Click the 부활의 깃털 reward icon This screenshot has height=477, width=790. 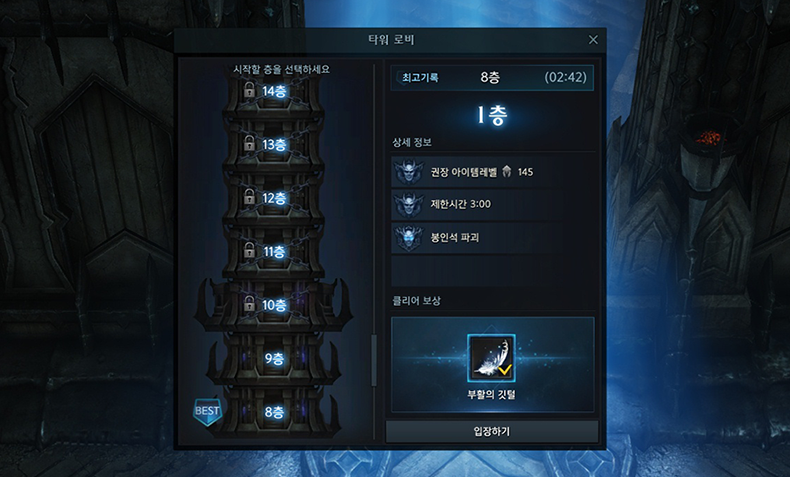coord(491,358)
